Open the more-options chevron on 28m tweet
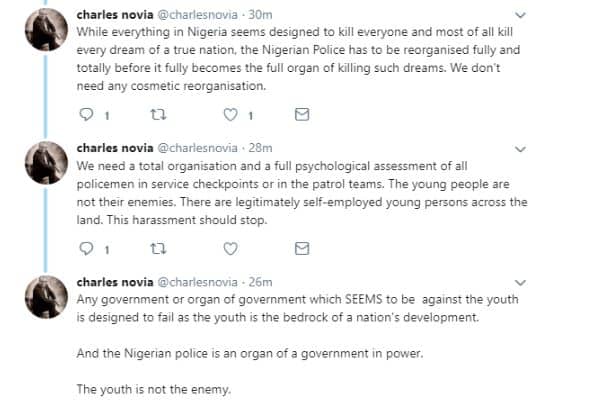 point(519,149)
